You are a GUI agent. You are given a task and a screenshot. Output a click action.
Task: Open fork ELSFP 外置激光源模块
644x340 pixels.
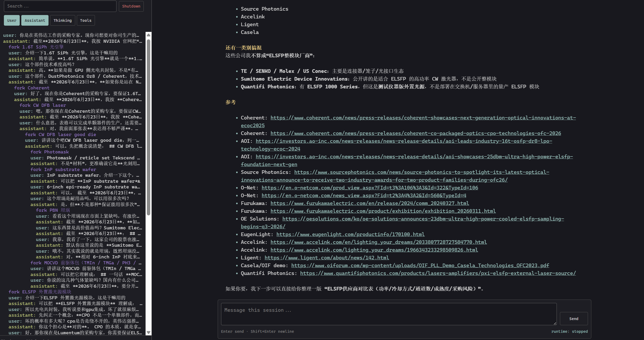(x=40, y=292)
